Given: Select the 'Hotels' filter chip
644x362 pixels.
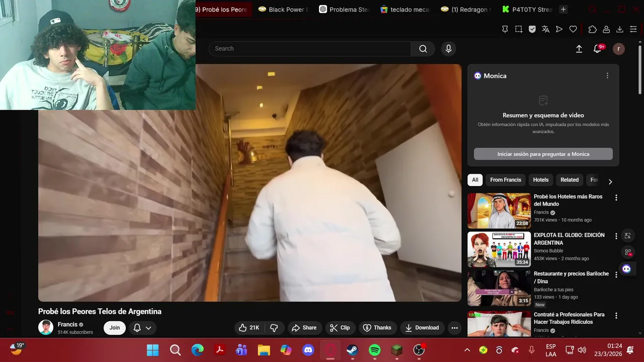Looking at the screenshot, I should tap(541, 180).
